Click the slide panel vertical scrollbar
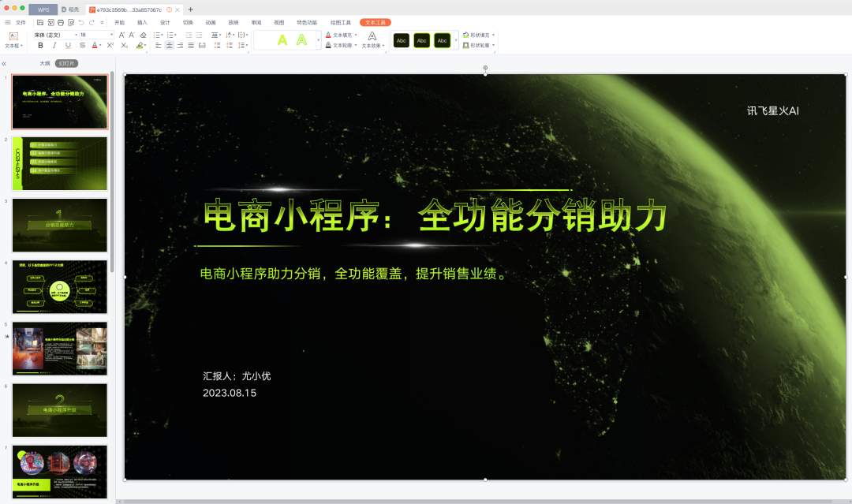The image size is (852, 504). pyautogui.click(x=112, y=171)
